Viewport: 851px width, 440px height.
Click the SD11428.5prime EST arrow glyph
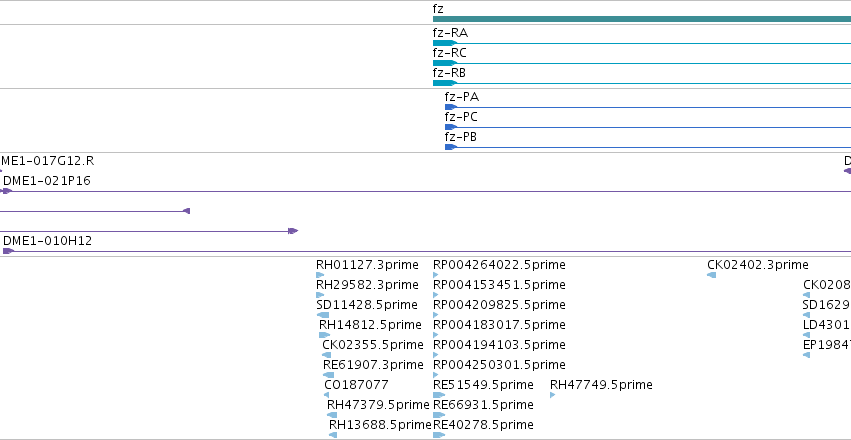click(323, 315)
